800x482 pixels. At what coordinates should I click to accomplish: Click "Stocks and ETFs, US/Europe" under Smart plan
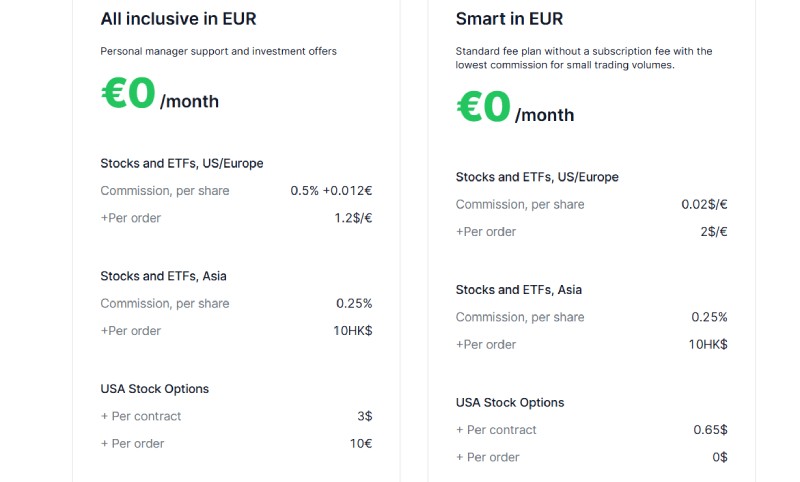point(537,177)
